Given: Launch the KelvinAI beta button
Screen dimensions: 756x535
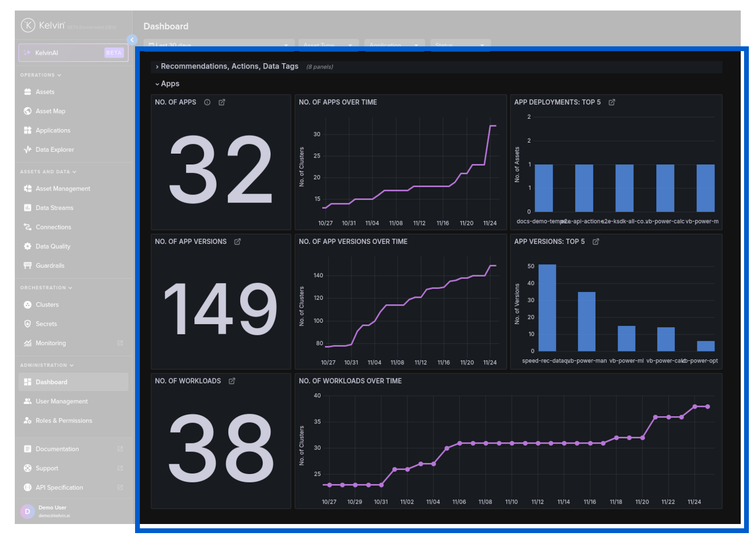Looking at the screenshot, I should tap(73, 53).
